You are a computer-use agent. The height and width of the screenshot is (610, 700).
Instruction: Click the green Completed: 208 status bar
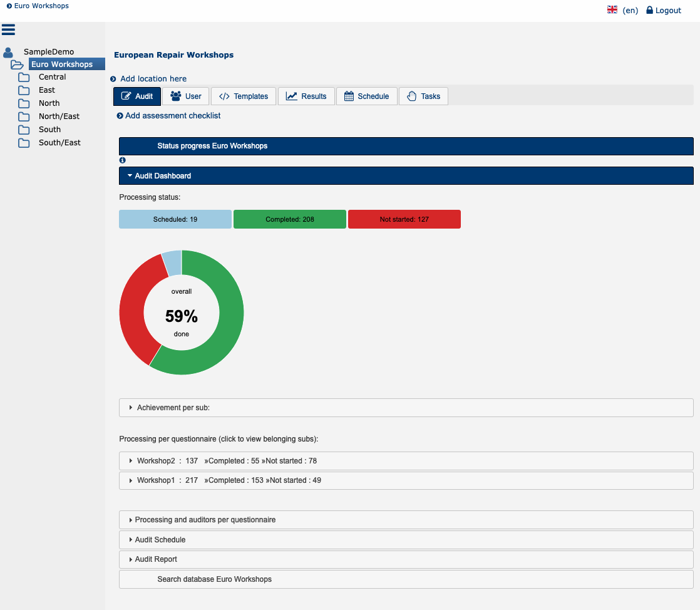[289, 220]
